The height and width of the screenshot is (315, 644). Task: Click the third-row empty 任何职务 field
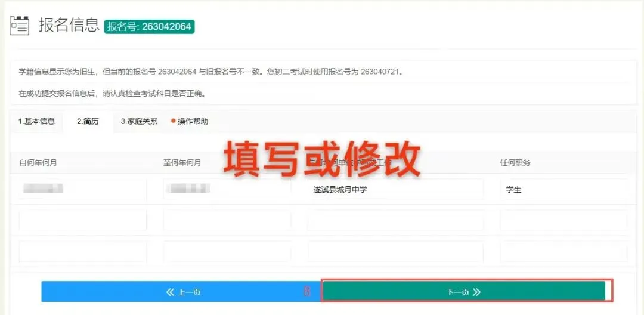tap(563, 252)
